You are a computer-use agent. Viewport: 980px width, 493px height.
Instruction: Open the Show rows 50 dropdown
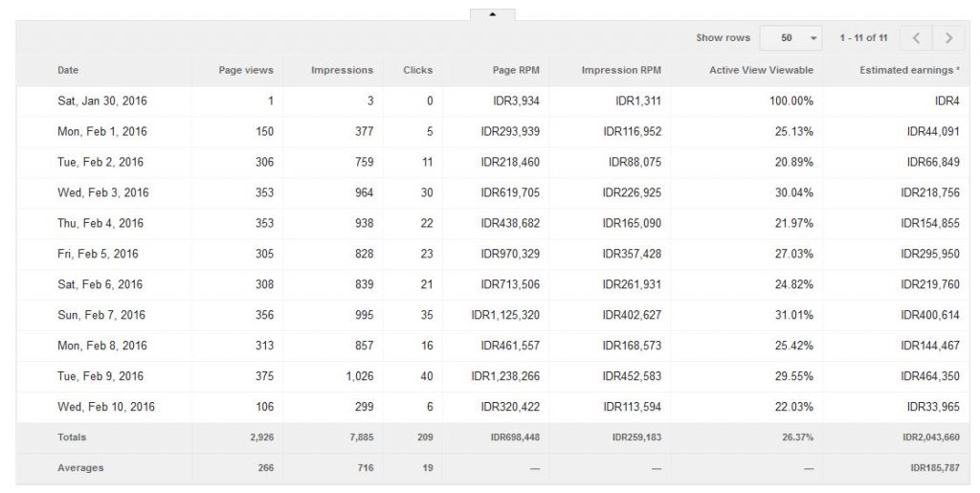coord(791,38)
